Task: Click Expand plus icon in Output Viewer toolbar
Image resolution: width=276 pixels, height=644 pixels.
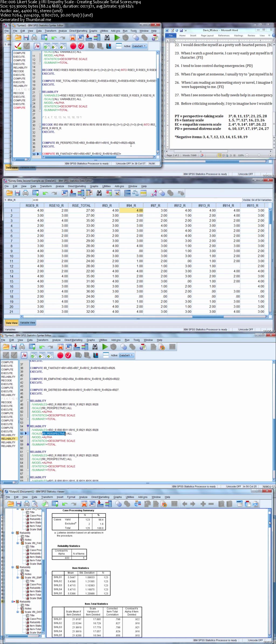Action: coord(203,504)
